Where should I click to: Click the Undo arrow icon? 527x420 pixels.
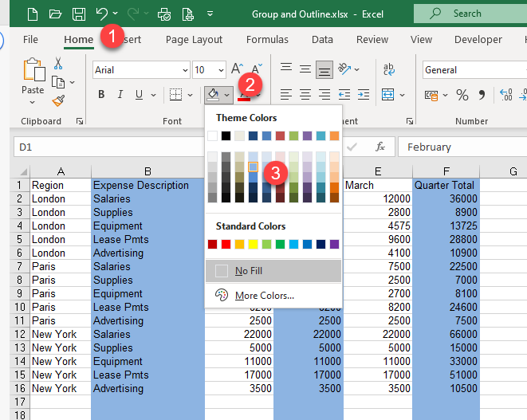(101, 14)
